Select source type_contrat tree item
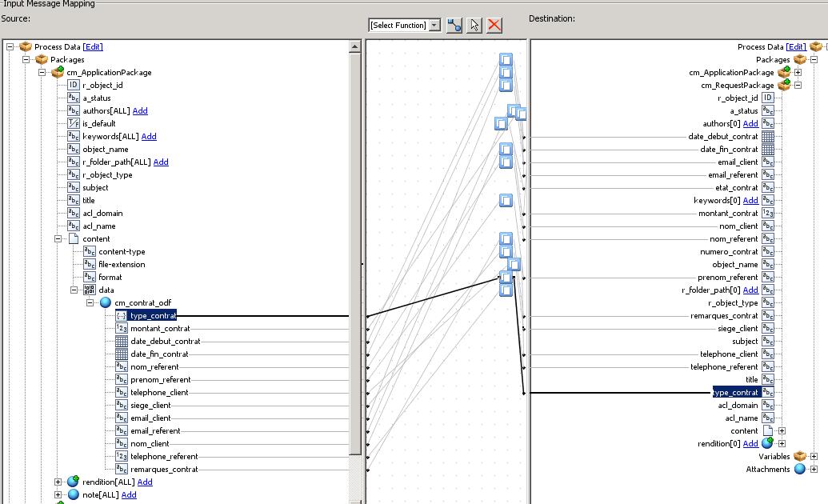 [x=153, y=315]
